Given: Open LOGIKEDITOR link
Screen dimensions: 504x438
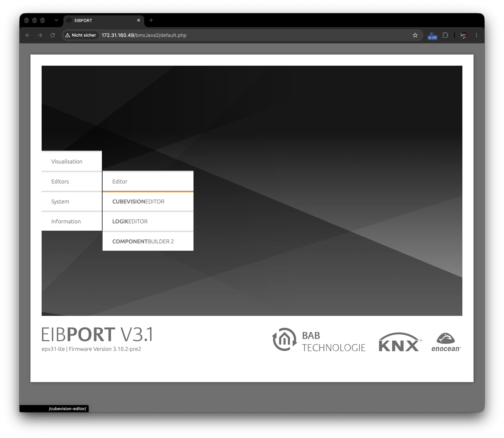Looking at the screenshot, I should pos(148,221).
